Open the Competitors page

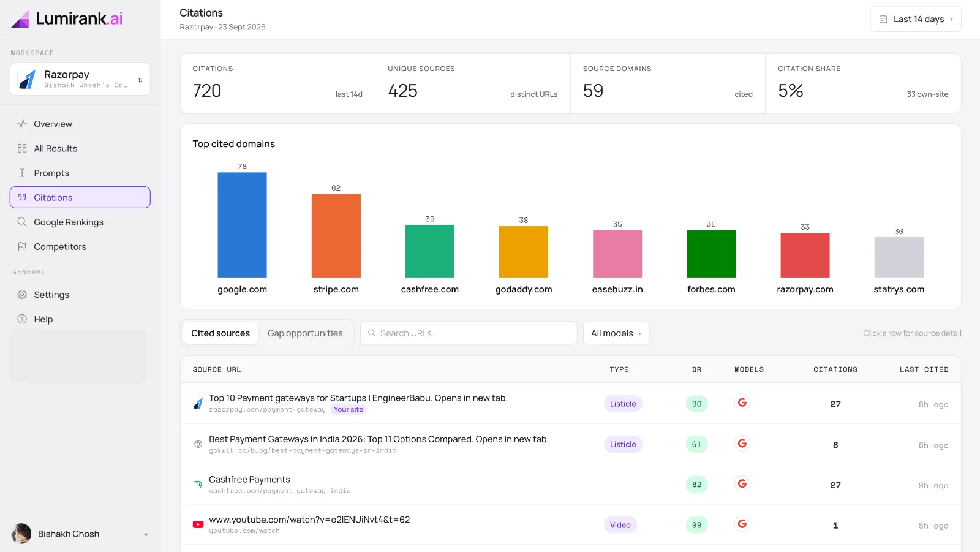pyautogui.click(x=80, y=246)
